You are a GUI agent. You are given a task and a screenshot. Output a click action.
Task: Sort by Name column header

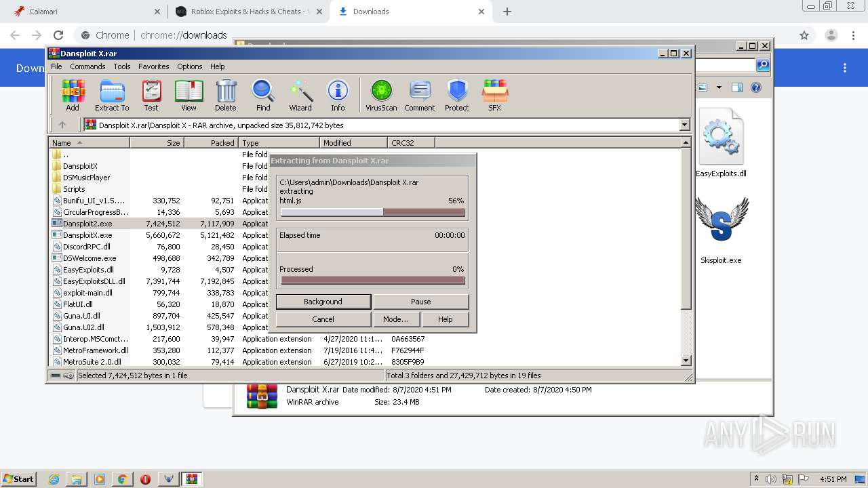point(89,143)
